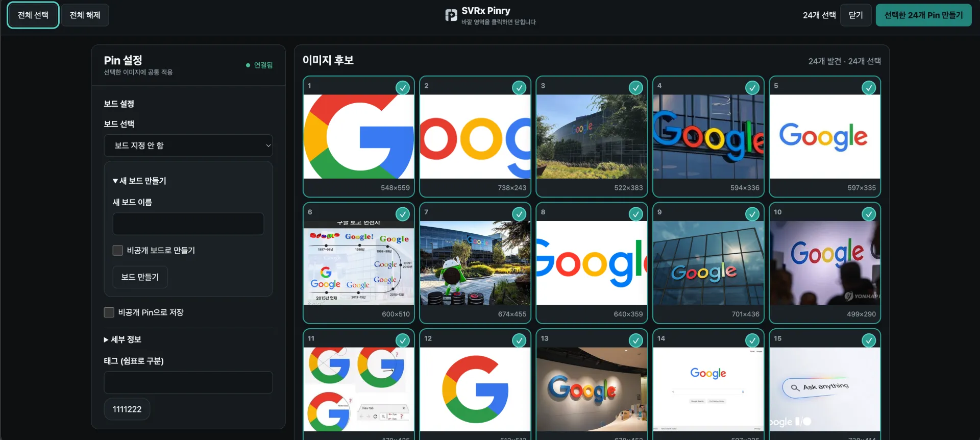Click the 연결됨 connection status text
Image resolution: width=980 pixels, height=440 pixels.
pos(263,65)
